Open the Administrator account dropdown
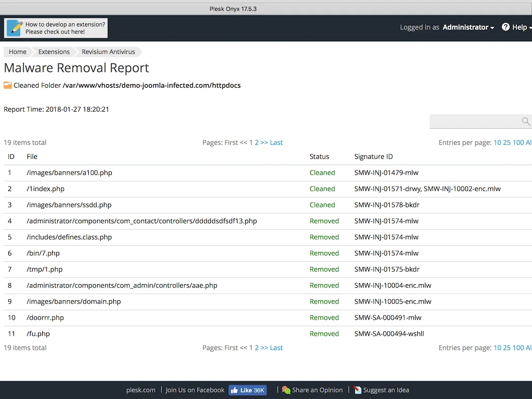The image size is (532, 399). tap(468, 27)
